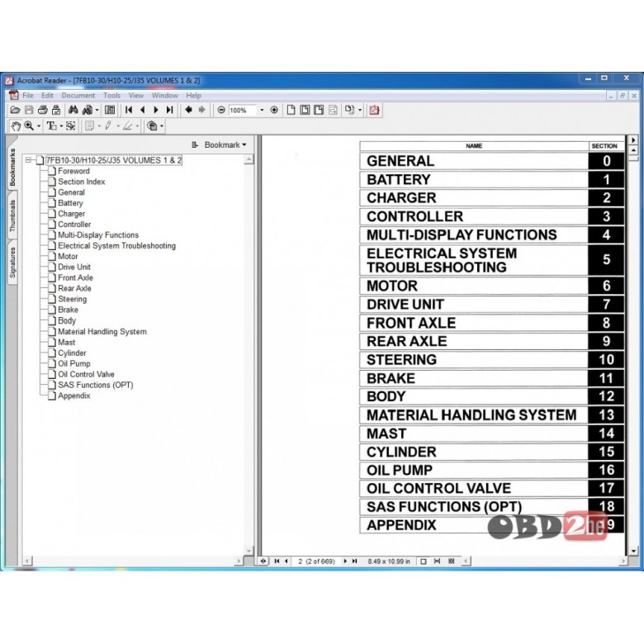Click the Continuous layout icon in status bar
The height and width of the screenshot is (644, 644).
(437, 561)
